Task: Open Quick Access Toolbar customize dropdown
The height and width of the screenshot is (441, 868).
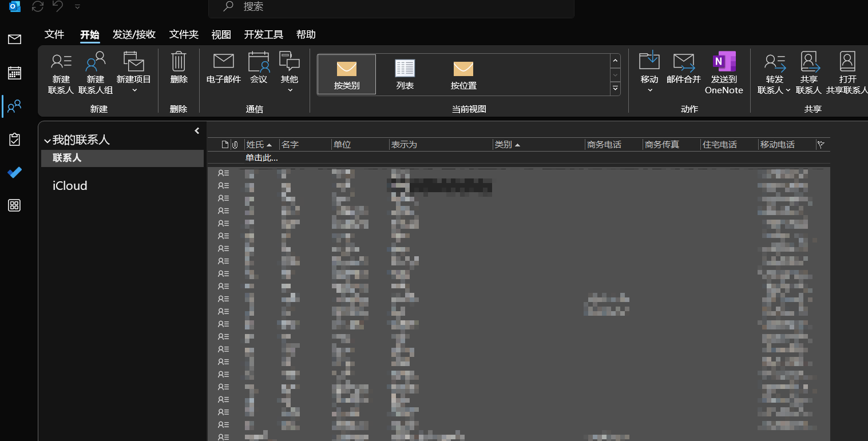Action: click(77, 7)
